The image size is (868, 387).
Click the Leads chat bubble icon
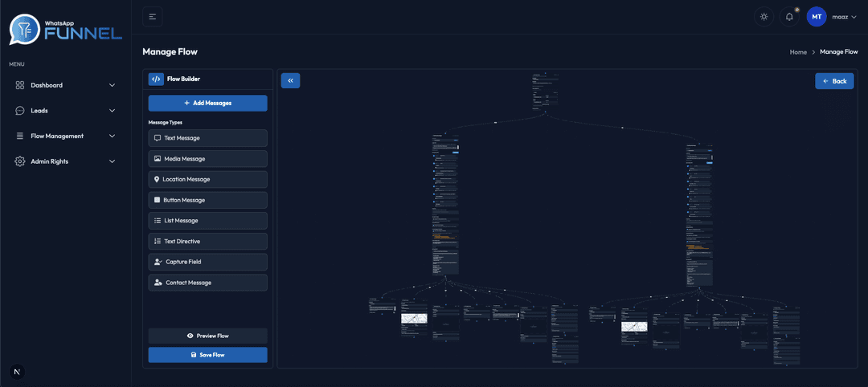(20, 111)
